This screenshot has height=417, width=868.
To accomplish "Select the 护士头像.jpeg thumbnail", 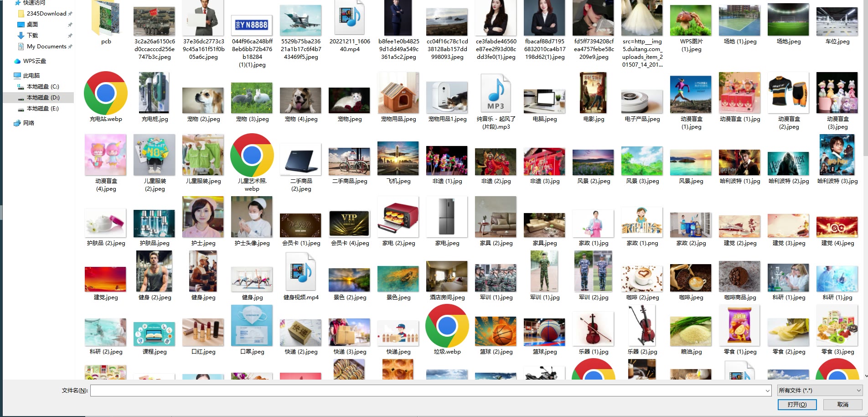I will tap(252, 217).
